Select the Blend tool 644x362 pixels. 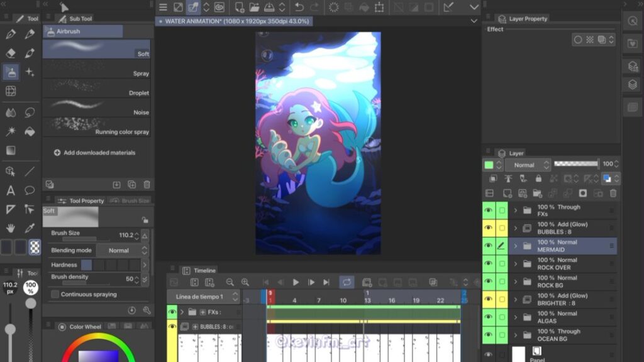(11, 112)
